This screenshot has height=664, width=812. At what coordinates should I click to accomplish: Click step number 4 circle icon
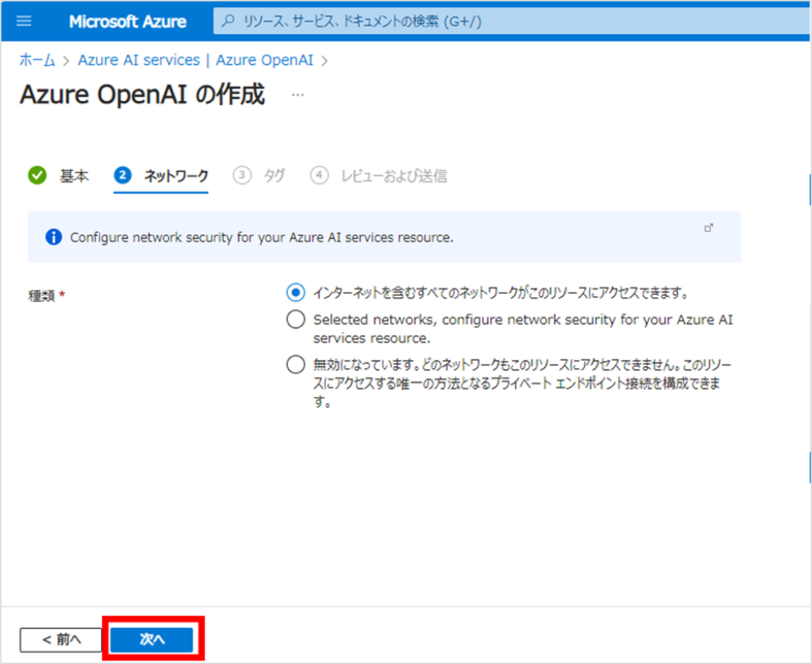coord(319,176)
